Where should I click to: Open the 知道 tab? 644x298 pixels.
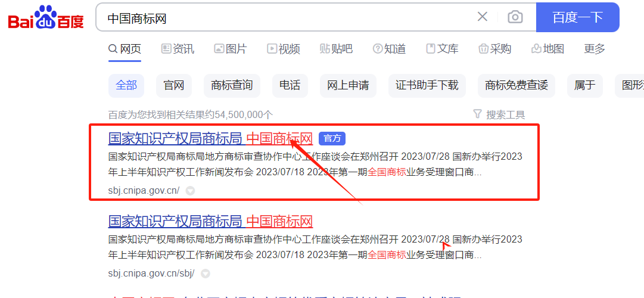(389, 49)
